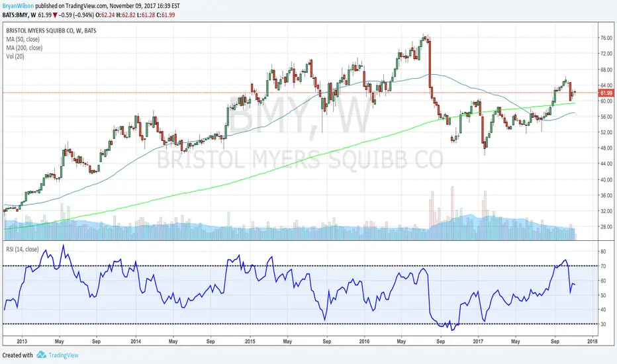
Task: Click the 48.00 price axis label
Action: 606,148
